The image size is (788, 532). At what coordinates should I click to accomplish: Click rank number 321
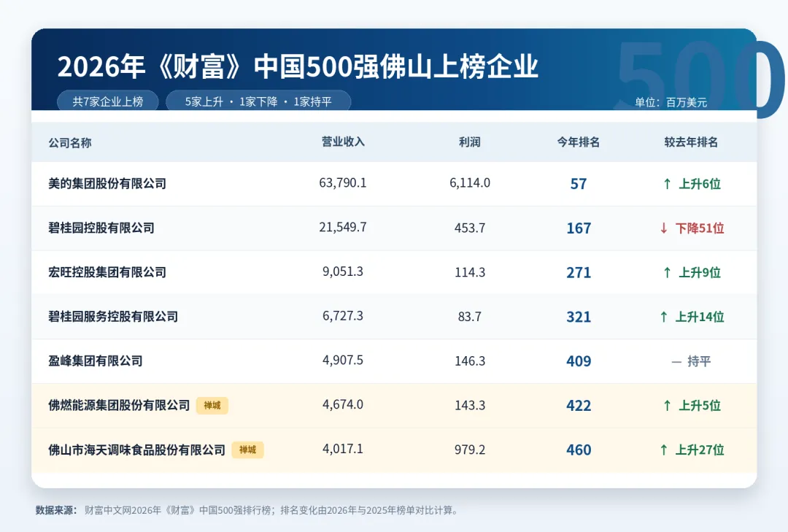(579, 317)
